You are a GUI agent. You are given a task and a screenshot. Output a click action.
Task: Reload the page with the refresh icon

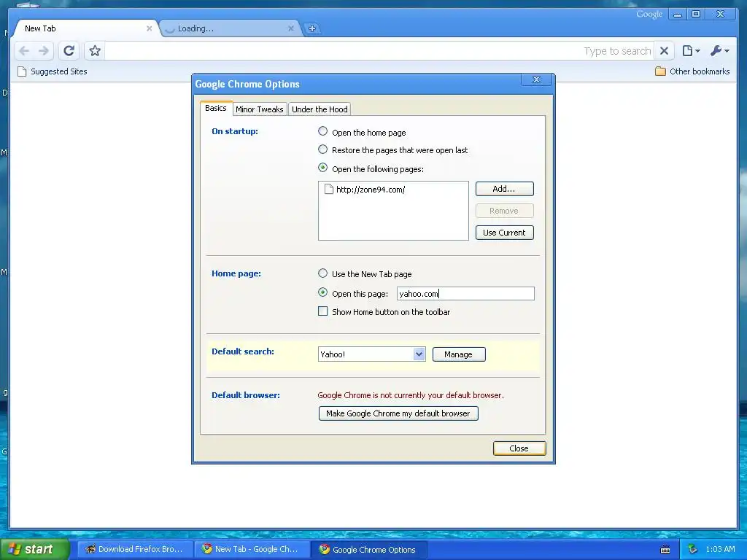pyautogui.click(x=69, y=50)
